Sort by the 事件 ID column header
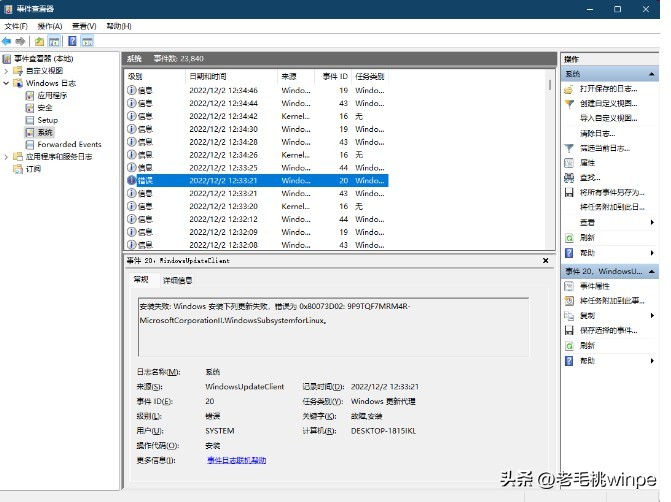Screen dimensions: 671x502 pos(333,77)
